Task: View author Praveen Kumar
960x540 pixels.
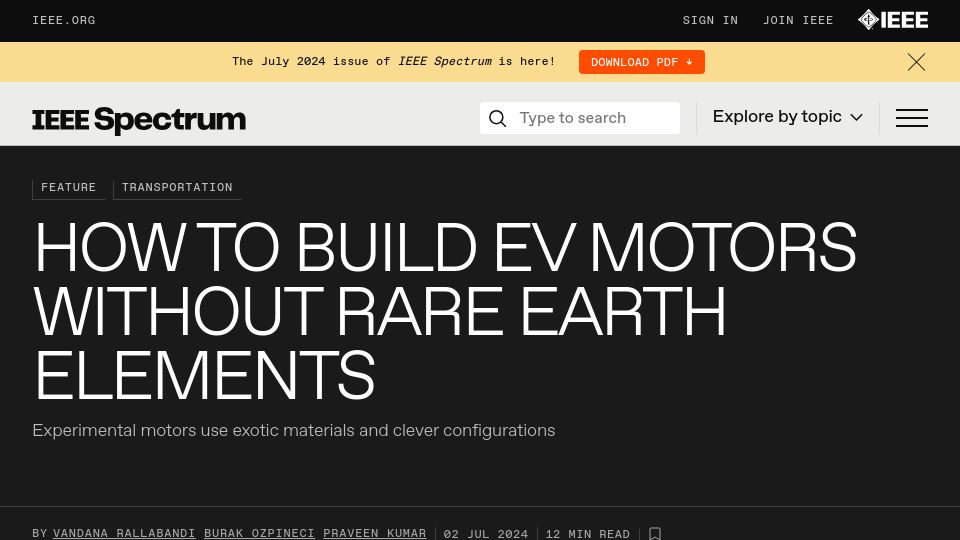Action: (x=375, y=533)
